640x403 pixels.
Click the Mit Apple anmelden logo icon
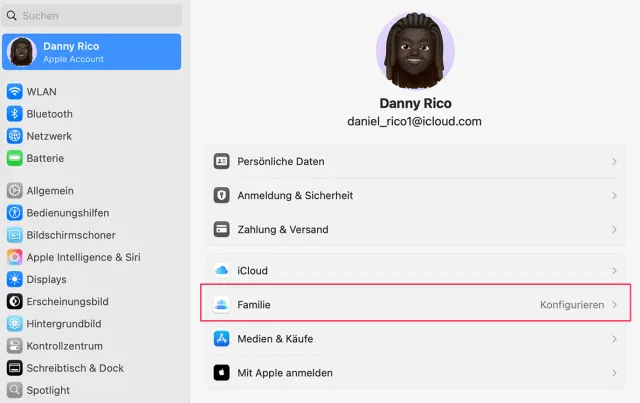[x=222, y=373]
